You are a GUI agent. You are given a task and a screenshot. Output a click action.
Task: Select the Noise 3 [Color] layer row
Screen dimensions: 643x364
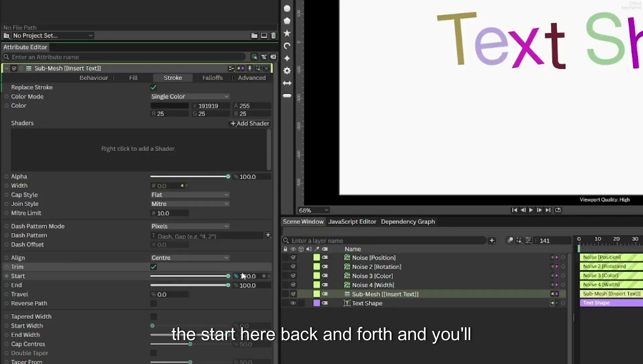[424, 276]
